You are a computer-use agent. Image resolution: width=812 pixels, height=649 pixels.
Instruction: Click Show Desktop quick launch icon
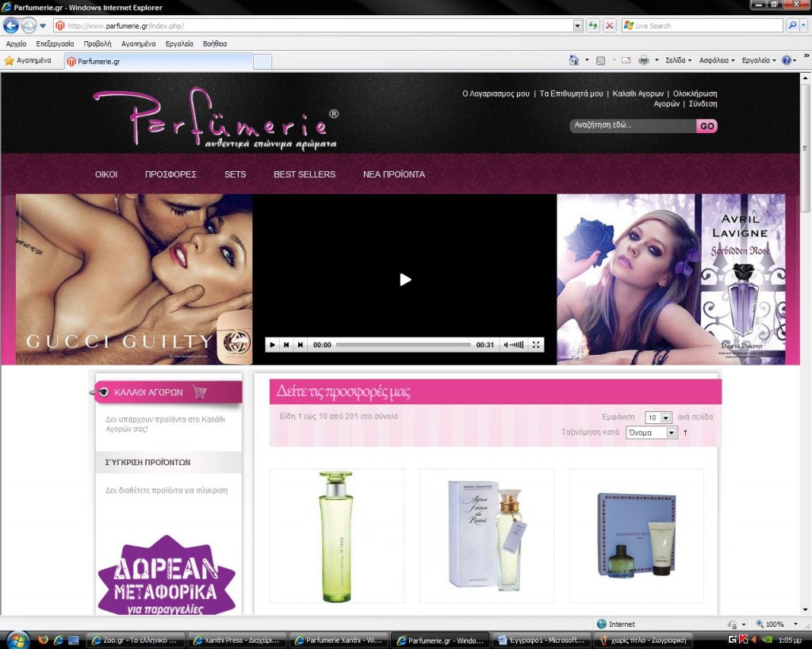pos(73,640)
